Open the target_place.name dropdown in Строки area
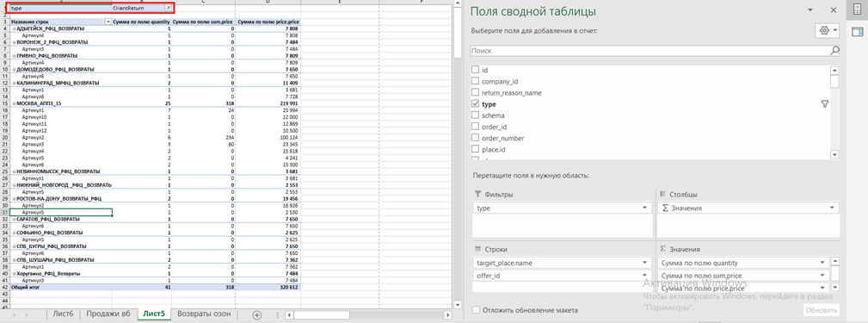The width and height of the screenshot is (868, 323). tap(644, 263)
